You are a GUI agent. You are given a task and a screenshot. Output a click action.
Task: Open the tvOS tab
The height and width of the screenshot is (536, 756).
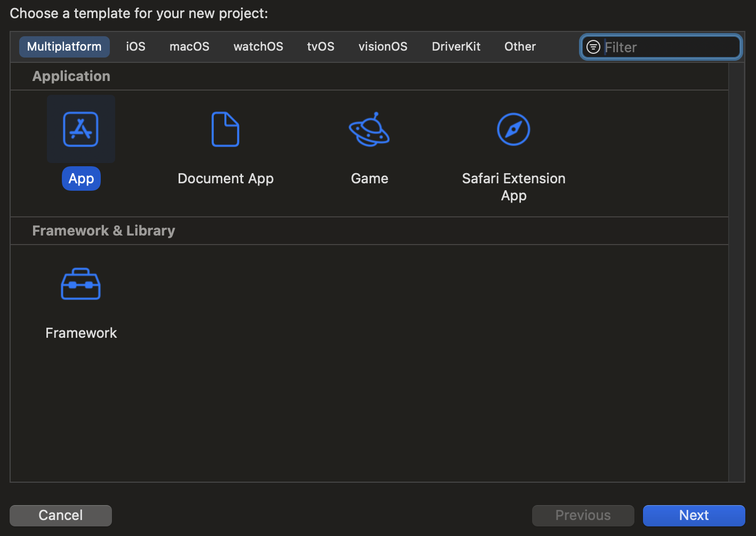click(320, 46)
